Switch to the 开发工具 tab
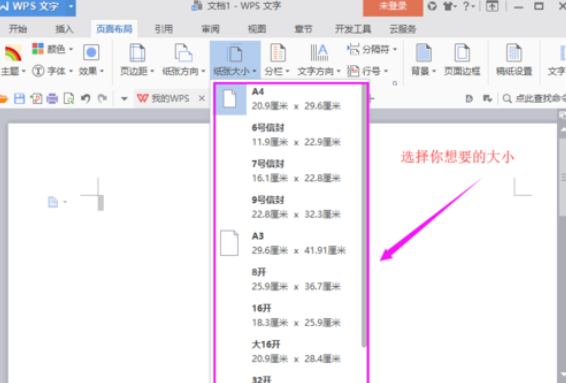This screenshot has width=566, height=383. click(353, 29)
